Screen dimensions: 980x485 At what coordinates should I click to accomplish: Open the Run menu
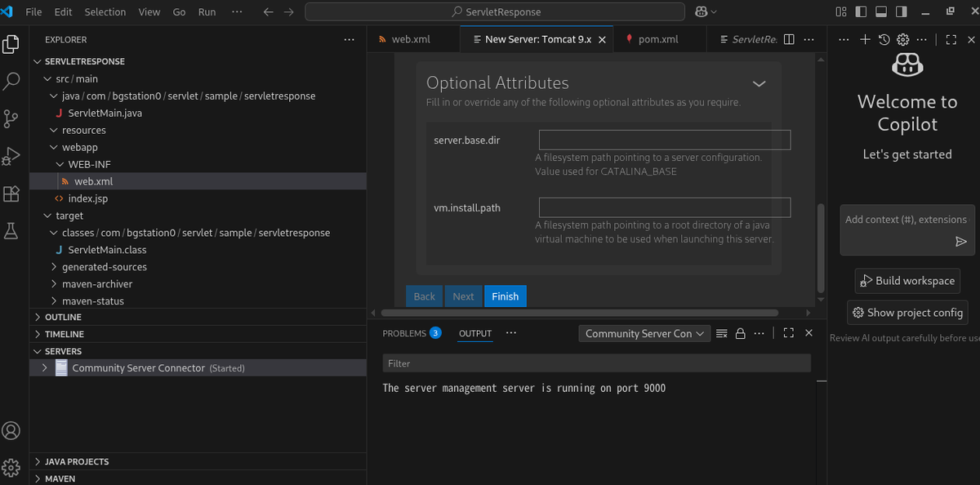(x=207, y=12)
